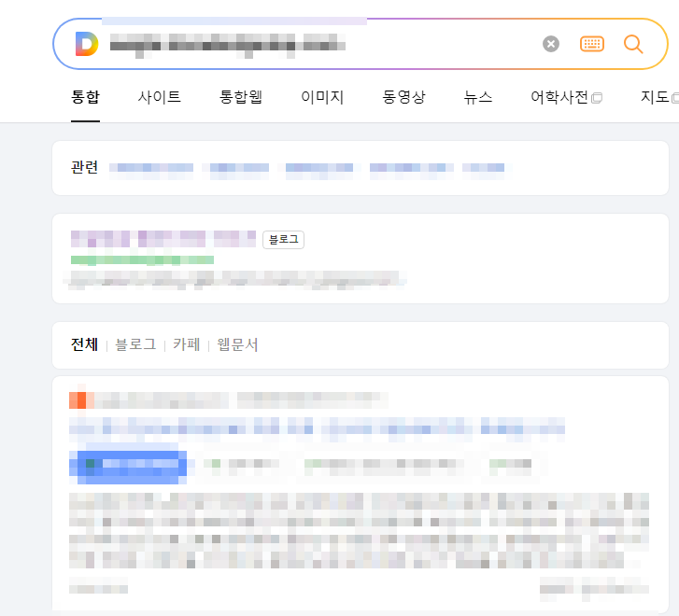
Task: Switch to the 동영상 tab
Action: [x=403, y=97]
